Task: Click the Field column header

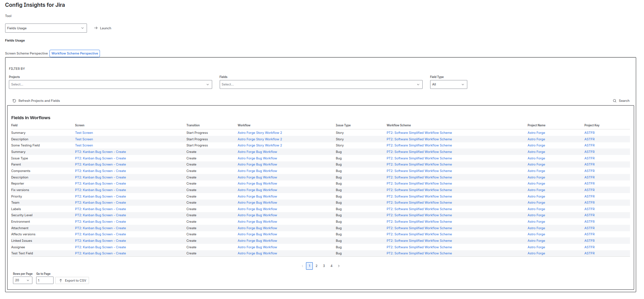Action: (14, 125)
